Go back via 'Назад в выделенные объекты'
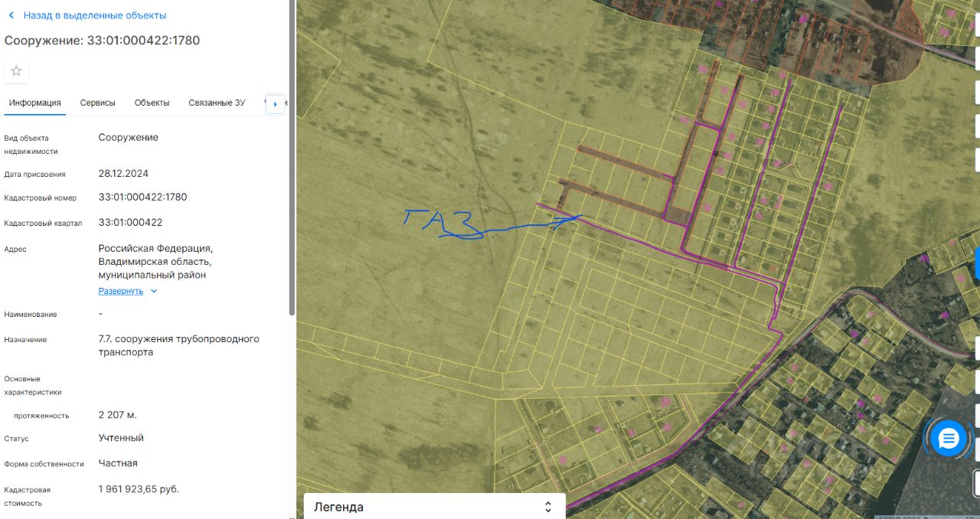980x519 pixels. [94, 15]
